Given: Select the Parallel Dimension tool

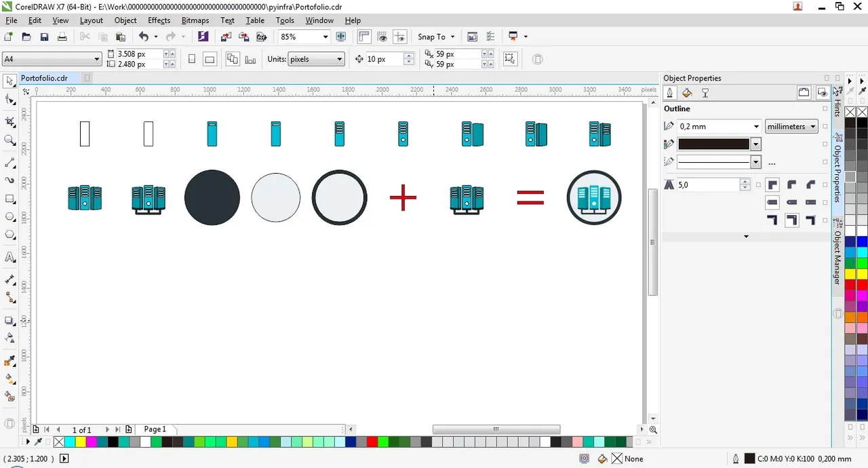Looking at the screenshot, I should tap(10, 279).
